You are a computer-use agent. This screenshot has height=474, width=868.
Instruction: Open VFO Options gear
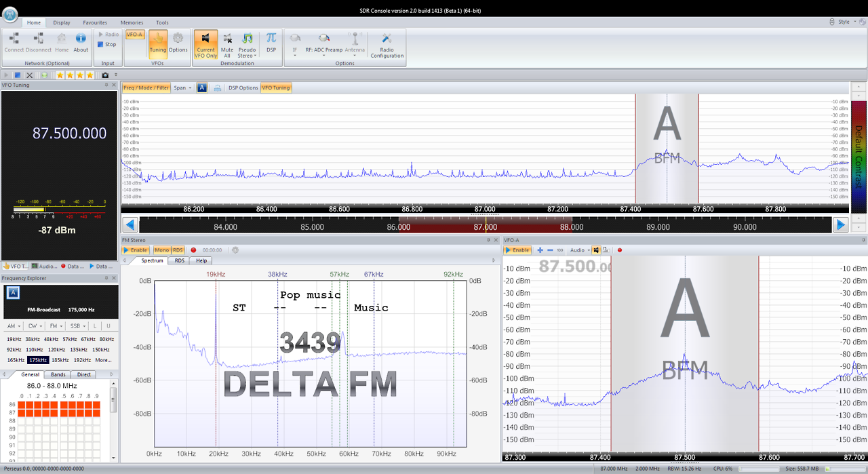tap(178, 42)
